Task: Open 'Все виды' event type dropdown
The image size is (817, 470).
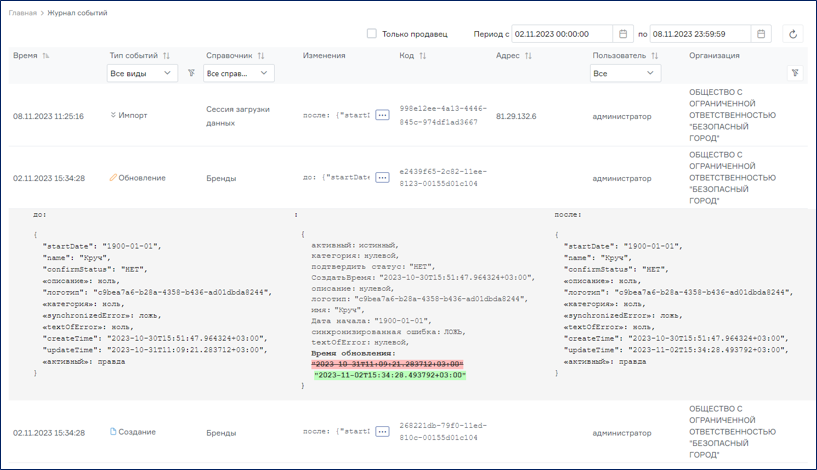Action: tap(142, 73)
